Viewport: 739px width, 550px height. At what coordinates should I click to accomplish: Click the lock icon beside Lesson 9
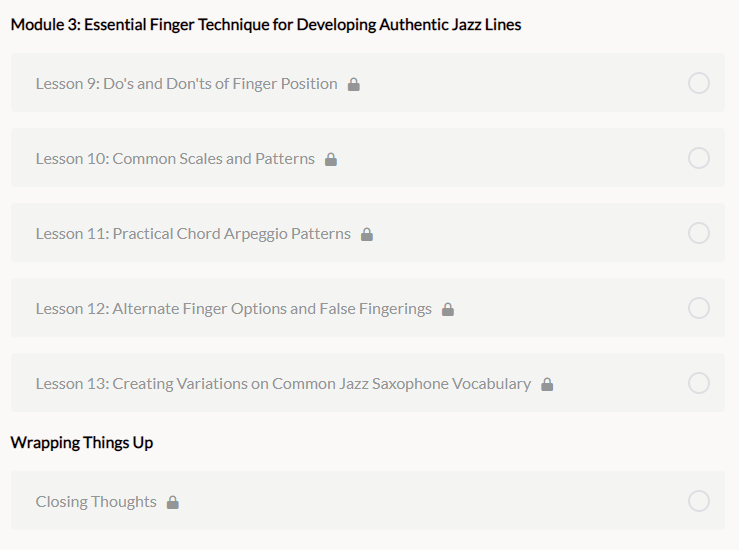tap(353, 84)
